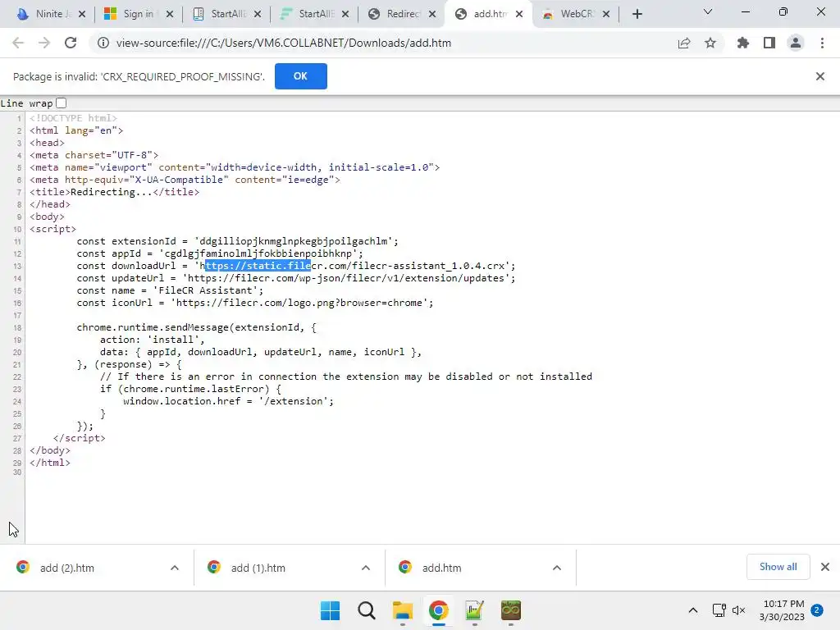Show all downloads
840x630 pixels.
point(778,567)
